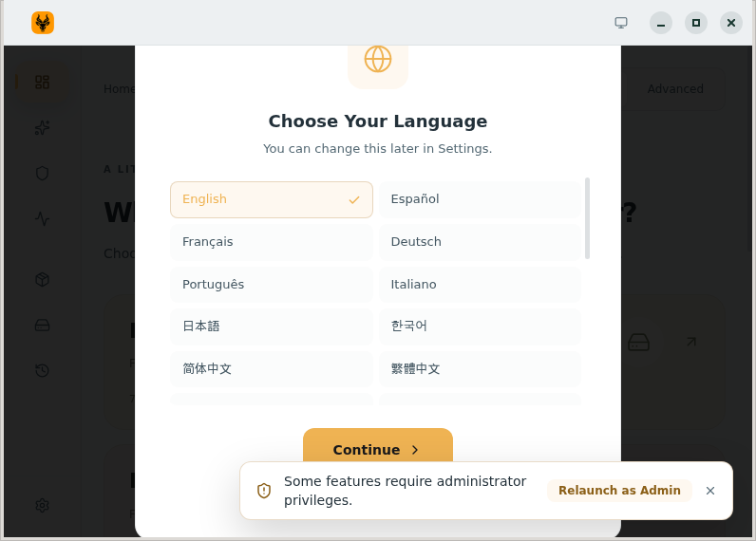Image resolution: width=756 pixels, height=541 pixels.
Task: Open the shield protection sidebar icon
Action: point(43,173)
